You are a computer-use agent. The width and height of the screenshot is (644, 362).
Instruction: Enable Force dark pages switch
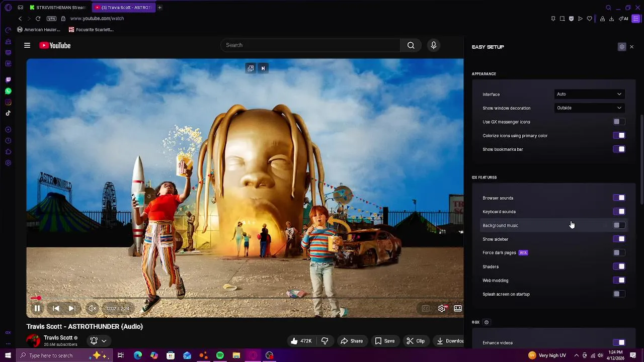tap(619, 252)
